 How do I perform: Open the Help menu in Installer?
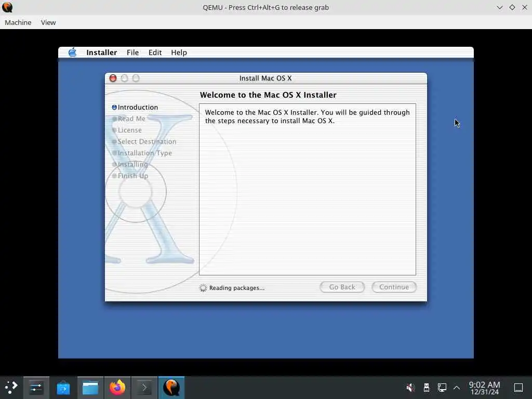179,52
